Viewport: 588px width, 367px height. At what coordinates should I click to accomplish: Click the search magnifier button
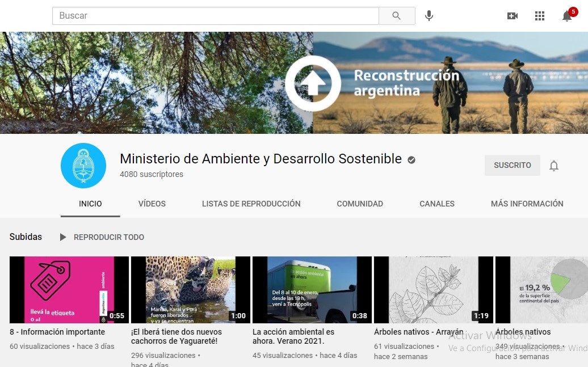coord(397,16)
